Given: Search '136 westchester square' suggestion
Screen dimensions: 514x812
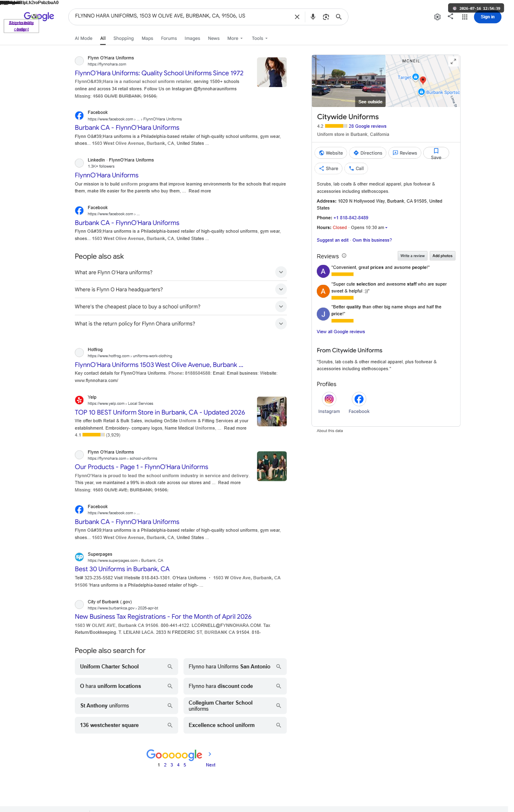Looking at the screenshot, I should [x=126, y=725].
